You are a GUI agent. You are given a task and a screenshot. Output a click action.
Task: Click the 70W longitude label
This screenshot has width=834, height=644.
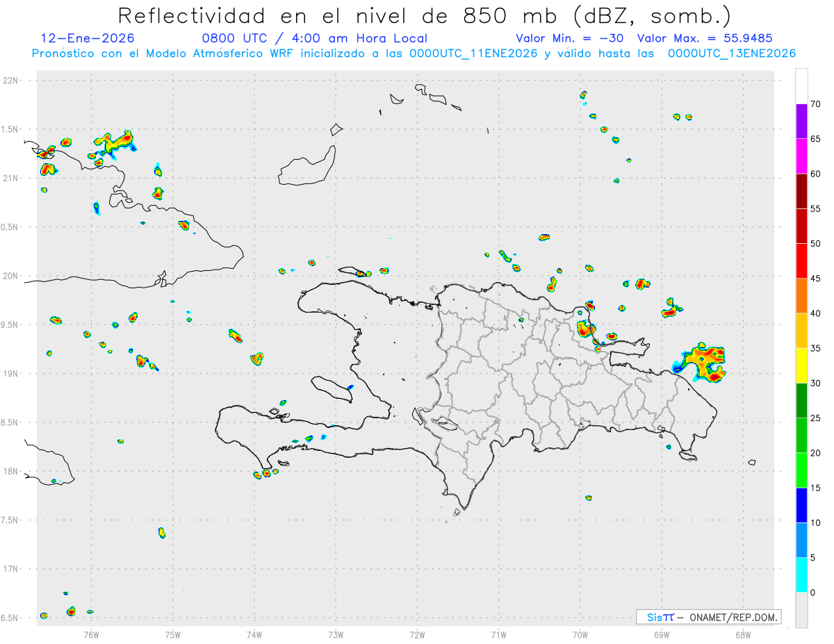(580, 634)
